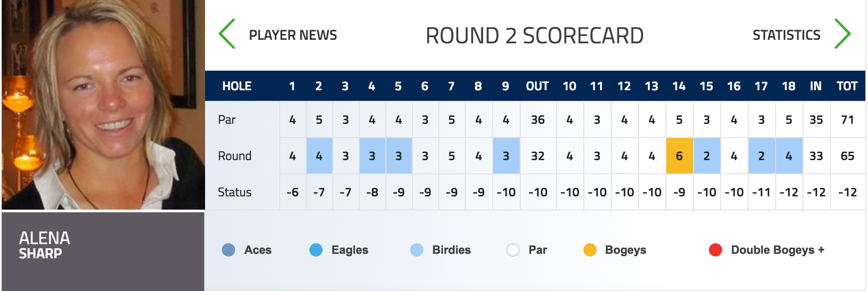
Task: Click the Alena Sharp name banner
Action: click(x=103, y=251)
